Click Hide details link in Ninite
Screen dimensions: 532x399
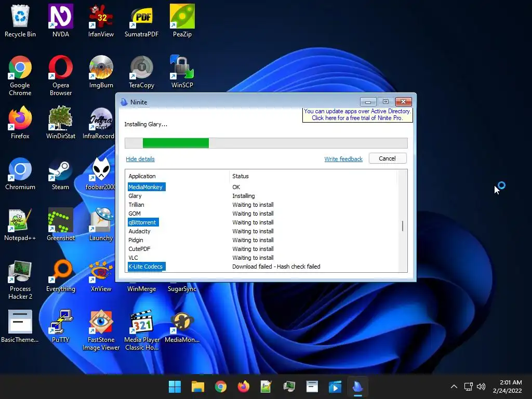click(x=140, y=159)
